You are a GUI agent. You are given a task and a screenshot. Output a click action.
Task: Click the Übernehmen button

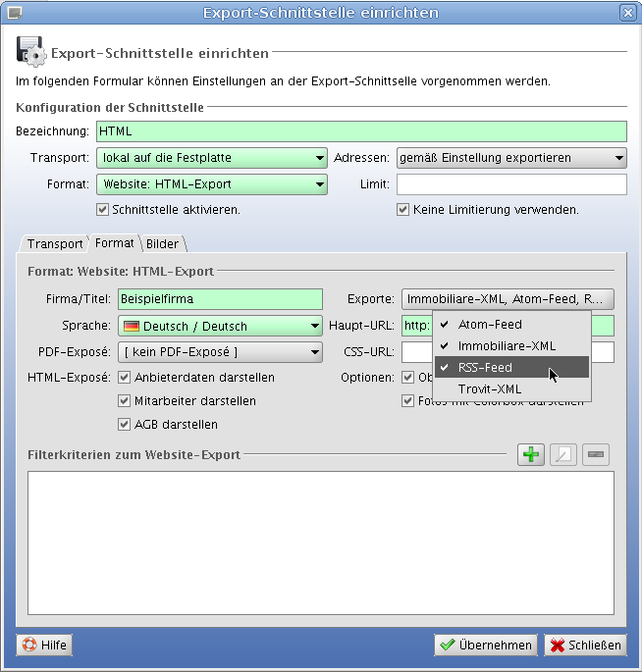pos(486,645)
